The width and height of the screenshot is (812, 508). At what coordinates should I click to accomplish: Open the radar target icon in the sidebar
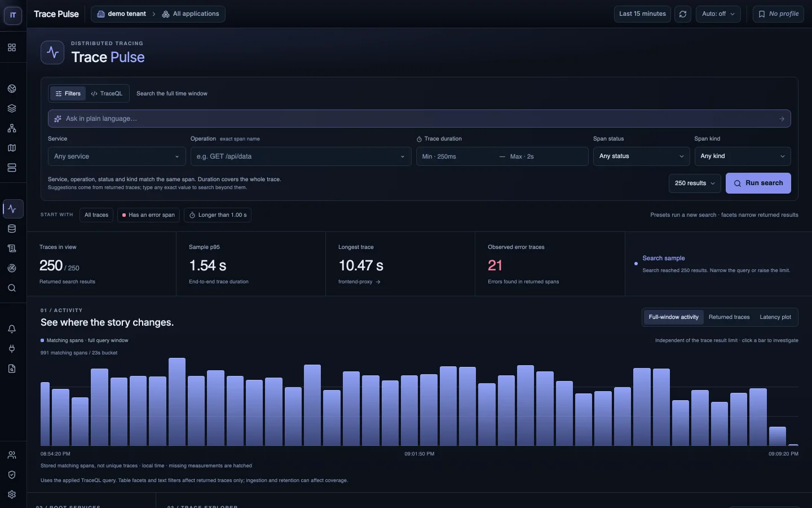(12, 268)
